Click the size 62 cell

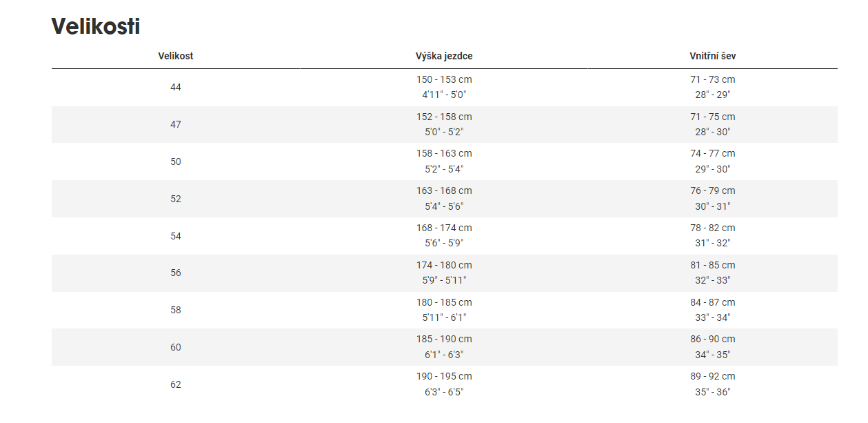pos(176,384)
